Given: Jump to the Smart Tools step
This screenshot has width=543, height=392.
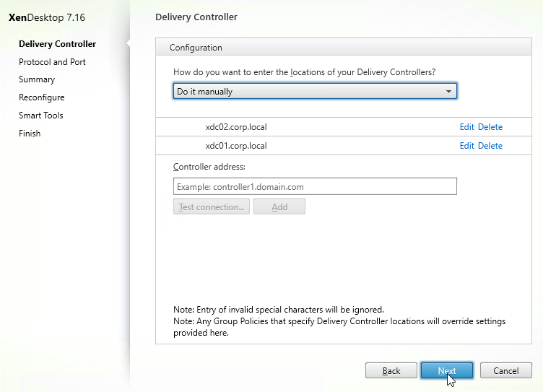Looking at the screenshot, I should 41,116.
